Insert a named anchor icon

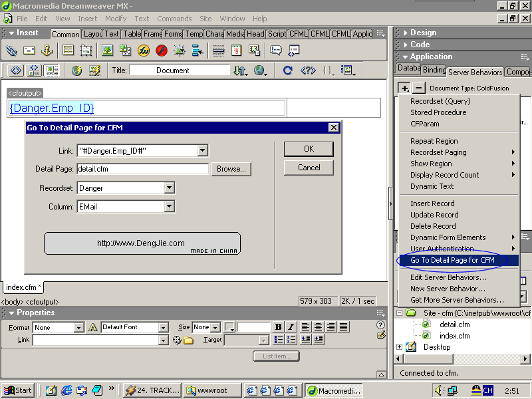click(47, 51)
